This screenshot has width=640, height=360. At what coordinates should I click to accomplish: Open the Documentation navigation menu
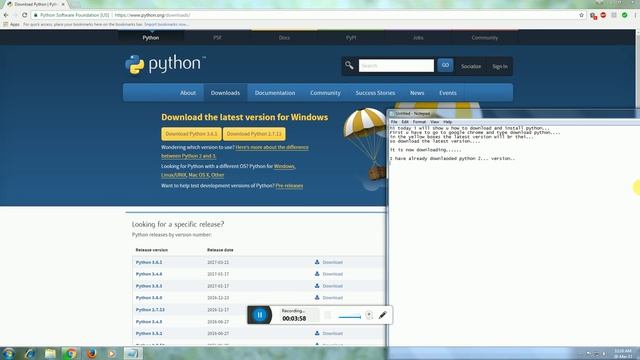275,93
